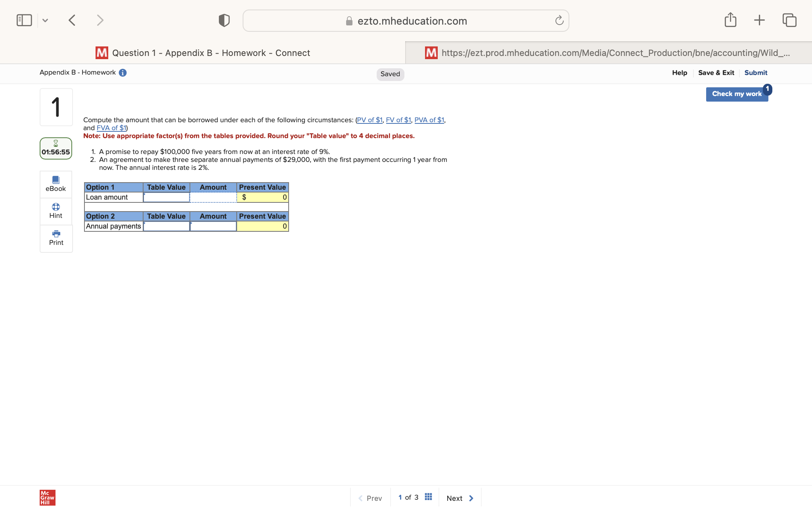
Task: Open the page overview grid icon
Action: click(x=428, y=496)
